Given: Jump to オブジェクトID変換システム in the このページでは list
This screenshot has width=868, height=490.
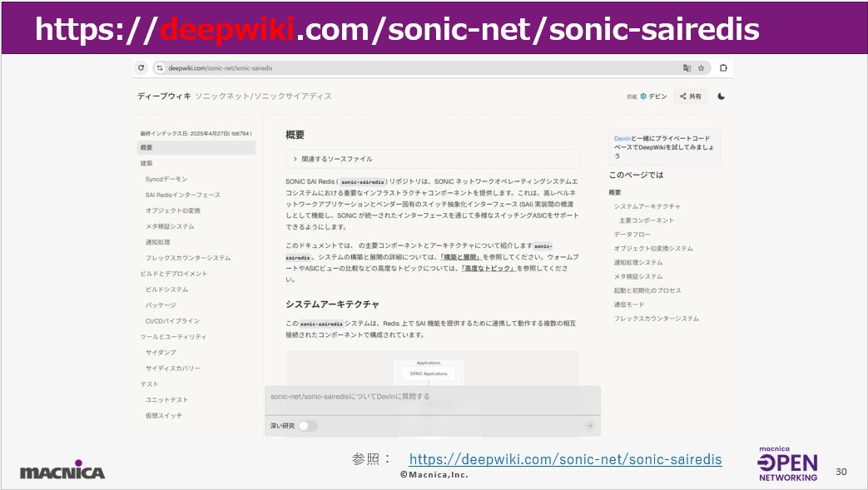Looking at the screenshot, I should [x=653, y=249].
